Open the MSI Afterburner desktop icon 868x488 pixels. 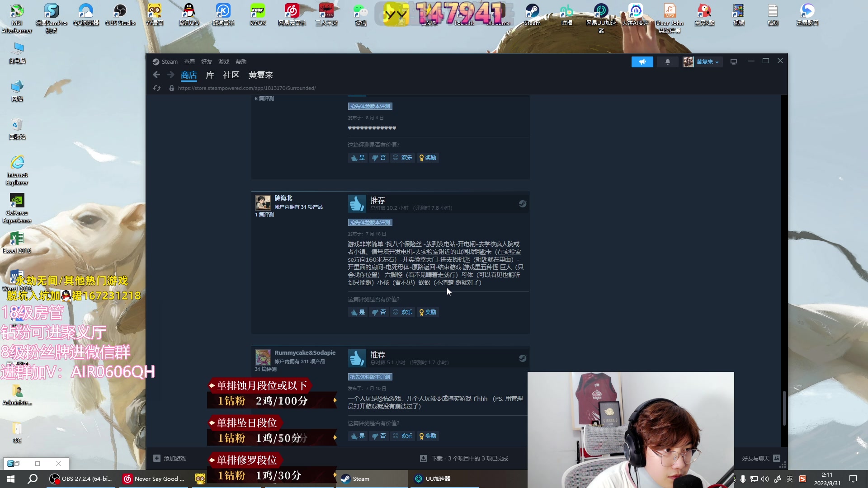pos(17,18)
